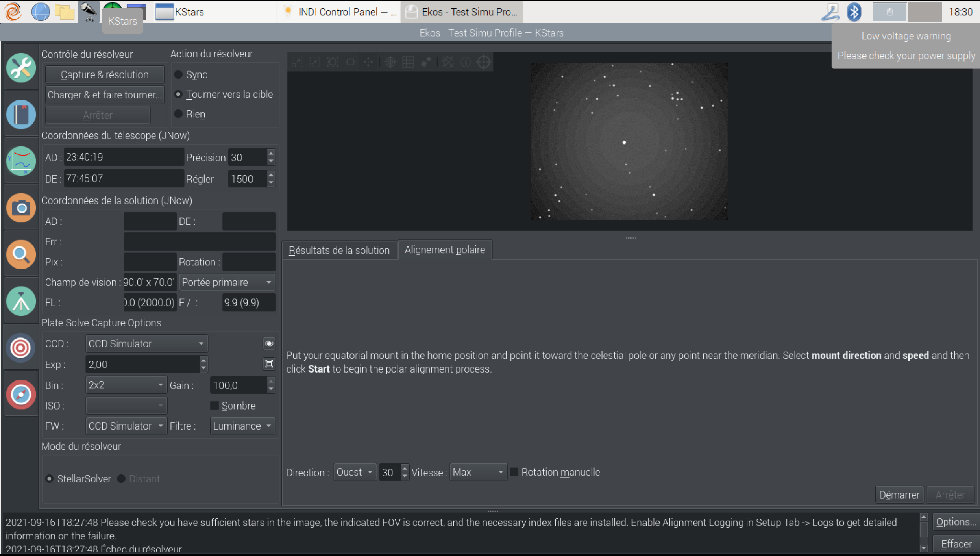This screenshot has width=980, height=556.
Task: Select the Rien solver action
Action: (179, 114)
